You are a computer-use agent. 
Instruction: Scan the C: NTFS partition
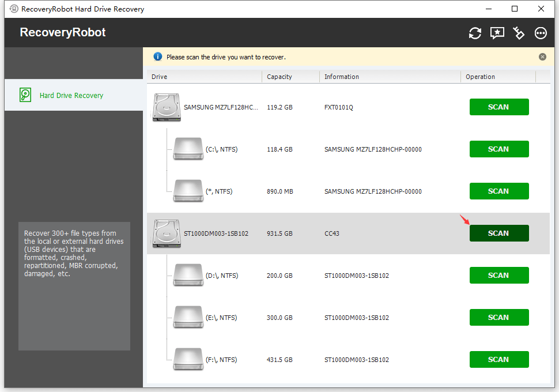pos(499,149)
